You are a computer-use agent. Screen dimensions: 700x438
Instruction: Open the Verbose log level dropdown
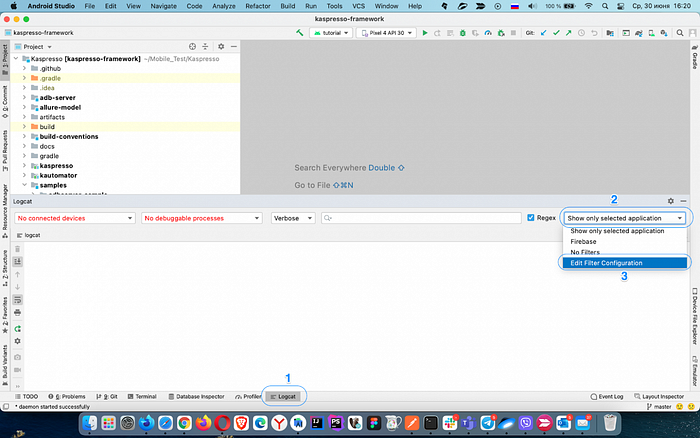click(x=293, y=218)
